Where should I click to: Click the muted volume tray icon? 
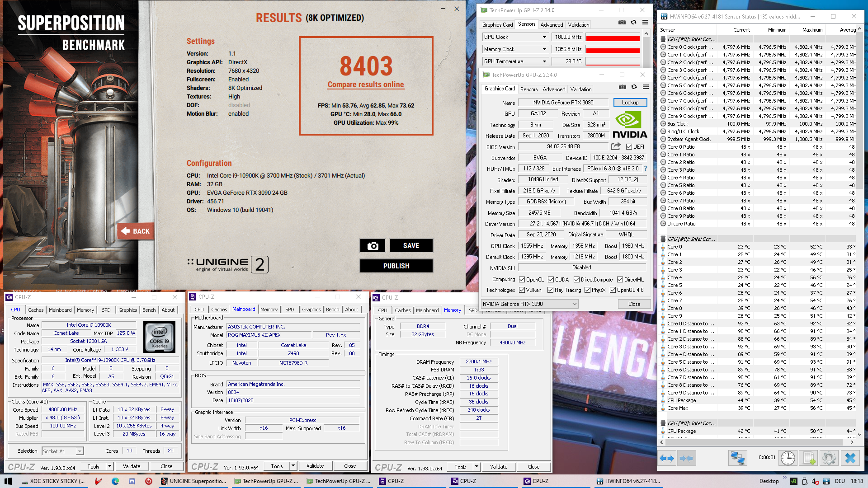point(816,481)
